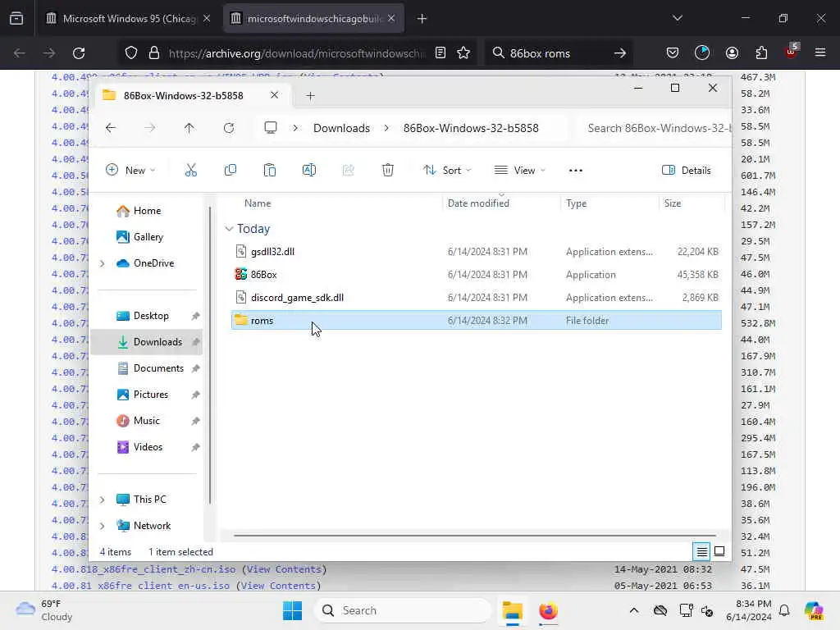The height and width of the screenshot is (630, 840).
Task: Open 4.00.818_x86fre_client_zh-cn.iso link
Action: tap(144, 569)
